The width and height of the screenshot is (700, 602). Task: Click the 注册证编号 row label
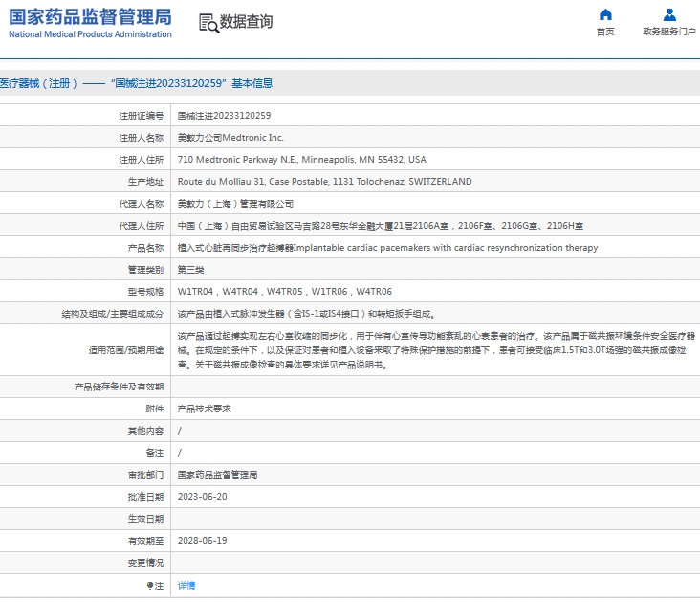(142, 116)
